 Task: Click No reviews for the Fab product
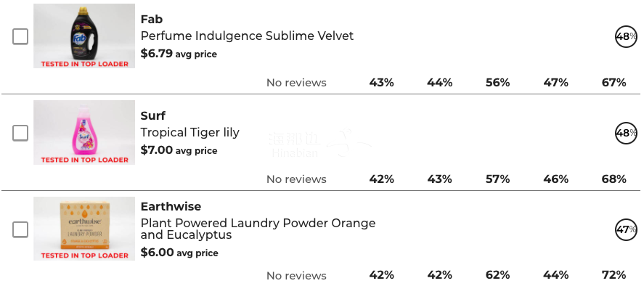(296, 83)
